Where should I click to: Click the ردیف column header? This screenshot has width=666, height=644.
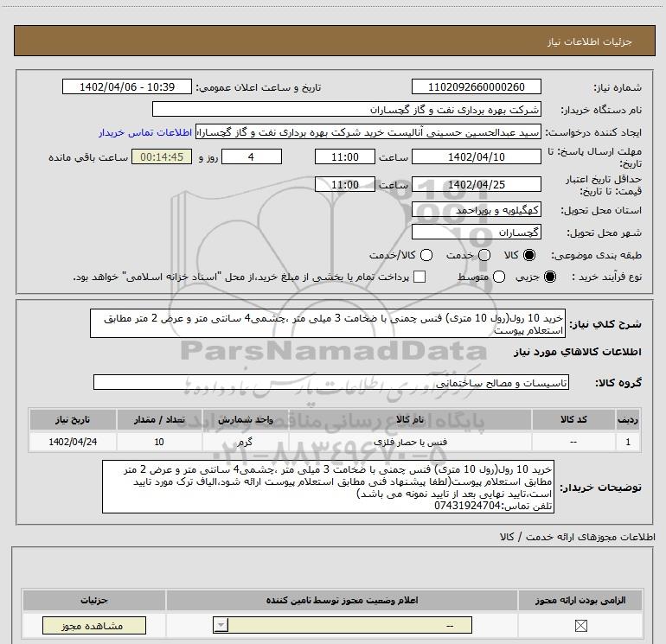628,419
